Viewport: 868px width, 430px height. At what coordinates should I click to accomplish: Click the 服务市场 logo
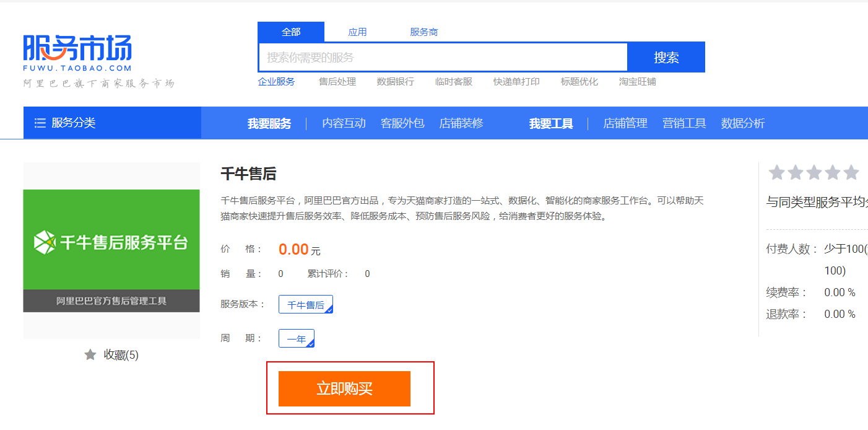click(x=77, y=53)
